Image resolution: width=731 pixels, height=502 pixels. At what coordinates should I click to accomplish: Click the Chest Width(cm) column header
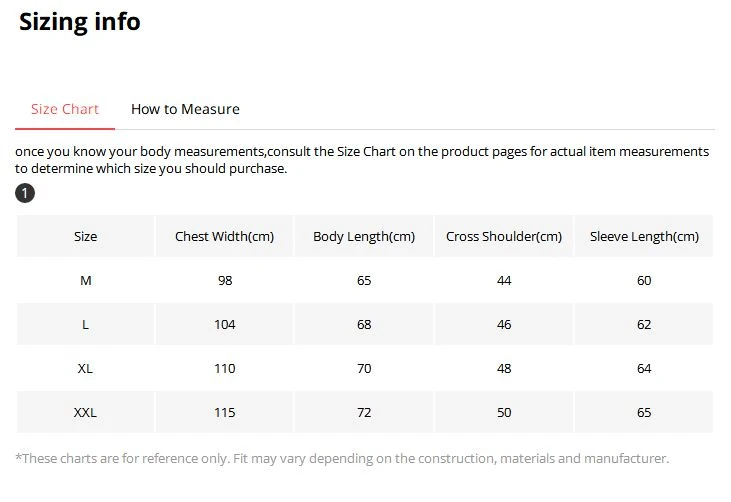(224, 237)
